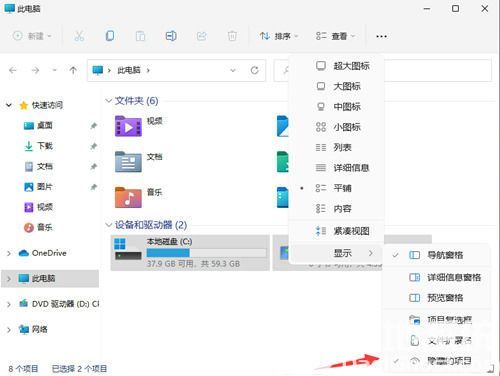The width and height of the screenshot is (500, 376).
Task: Click the Paste icon in toolbar
Action: (x=140, y=36)
